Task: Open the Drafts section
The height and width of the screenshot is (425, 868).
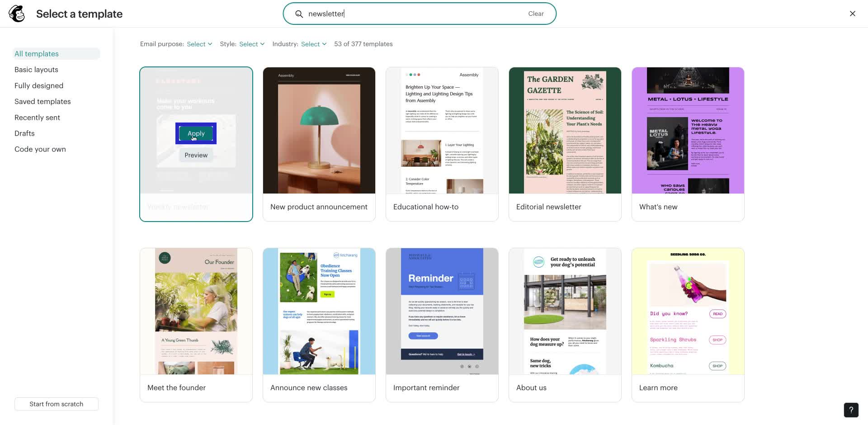Action: pos(24,133)
